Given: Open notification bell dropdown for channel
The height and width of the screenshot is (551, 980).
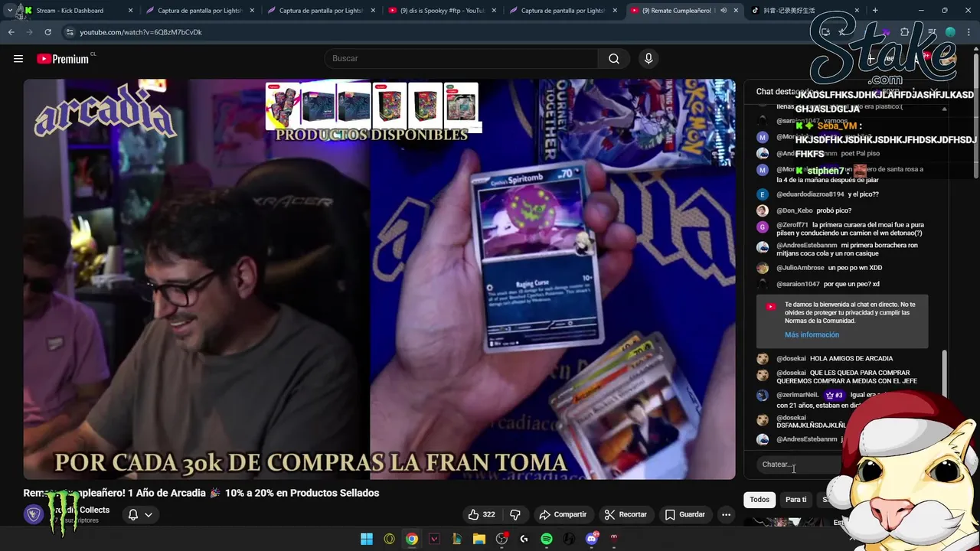Looking at the screenshot, I should pos(140,514).
